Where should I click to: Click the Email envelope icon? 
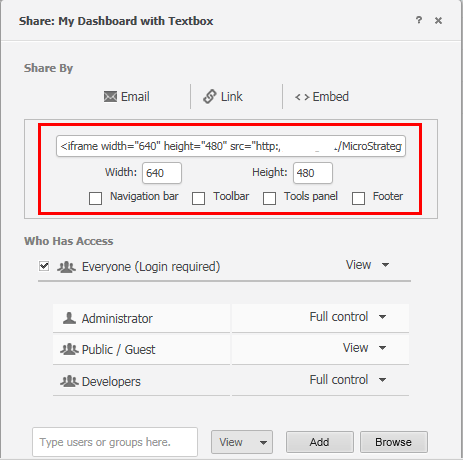point(110,97)
